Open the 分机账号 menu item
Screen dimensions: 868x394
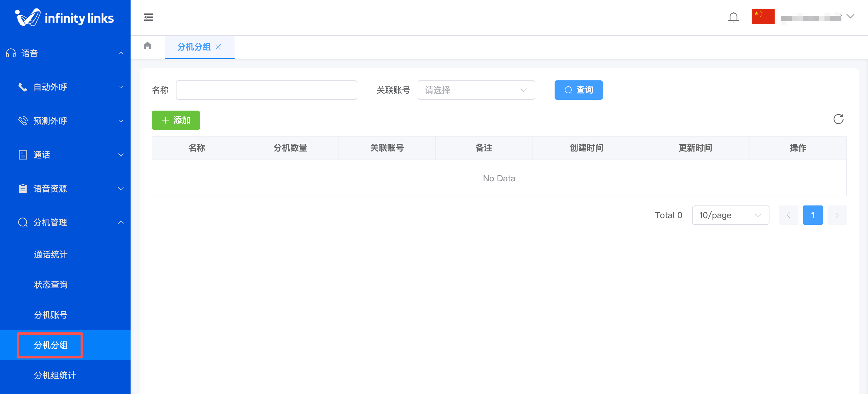50,315
